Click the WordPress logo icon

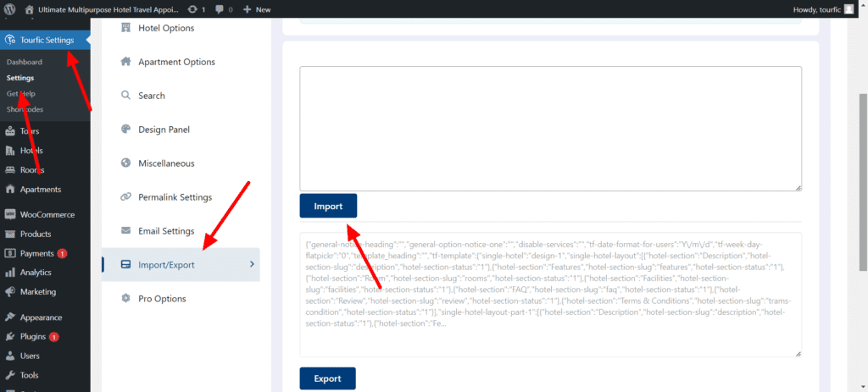[10, 8]
